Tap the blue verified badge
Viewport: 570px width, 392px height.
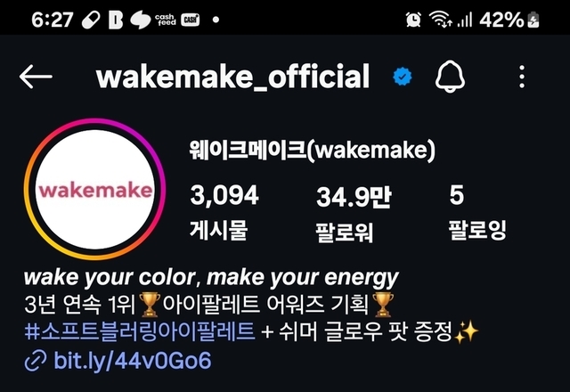click(x=403, y=77)
